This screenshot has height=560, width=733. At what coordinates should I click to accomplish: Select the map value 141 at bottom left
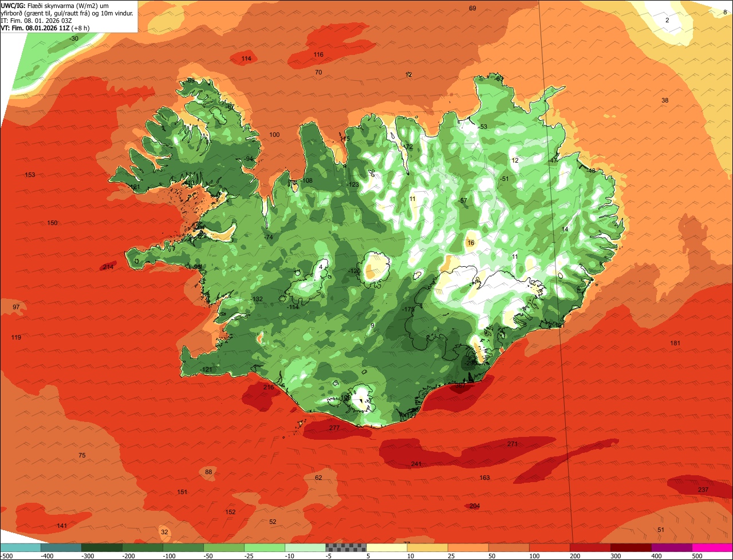(x=62, y=526)
